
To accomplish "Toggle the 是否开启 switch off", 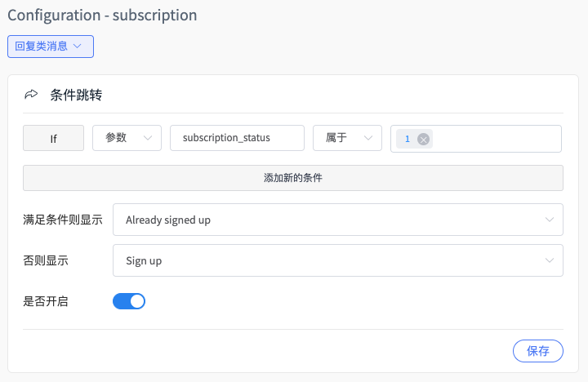I will coord(129,301).
